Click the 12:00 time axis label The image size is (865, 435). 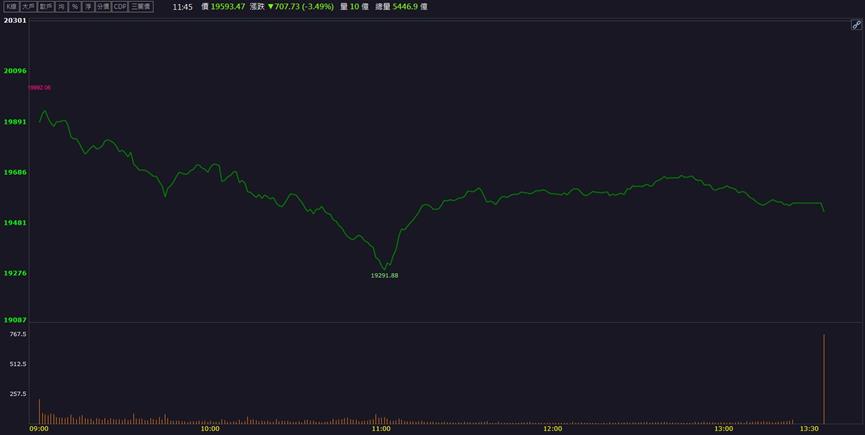click(552, 428)
